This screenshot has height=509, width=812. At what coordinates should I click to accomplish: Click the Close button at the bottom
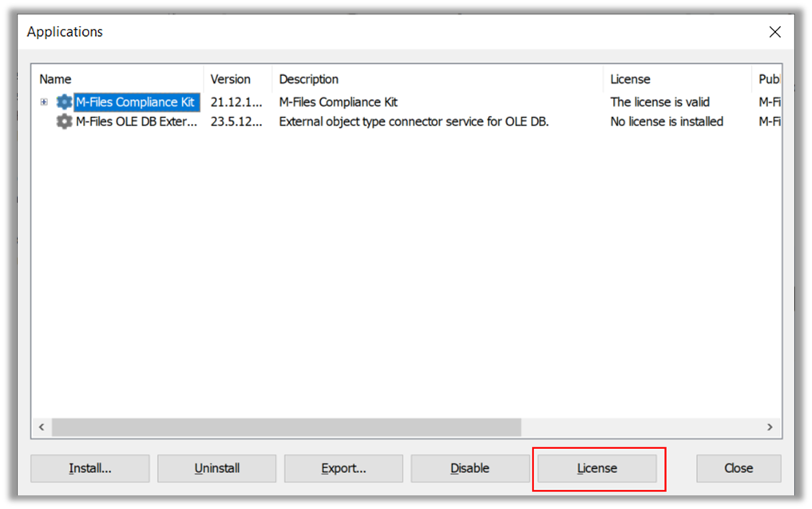739,468
